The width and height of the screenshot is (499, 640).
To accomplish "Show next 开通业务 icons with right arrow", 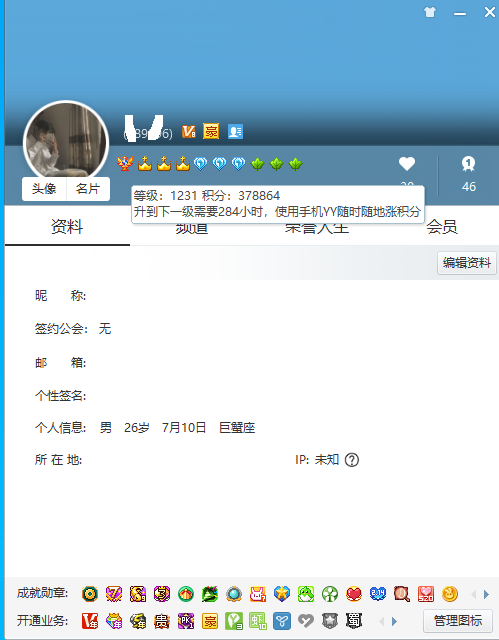I will click(394, 622).
